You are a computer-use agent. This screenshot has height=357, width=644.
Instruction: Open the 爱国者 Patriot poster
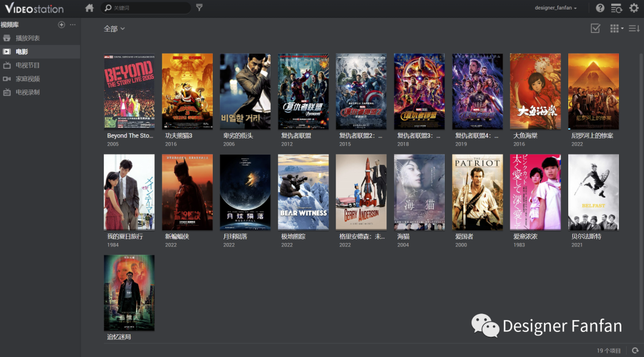478,192
